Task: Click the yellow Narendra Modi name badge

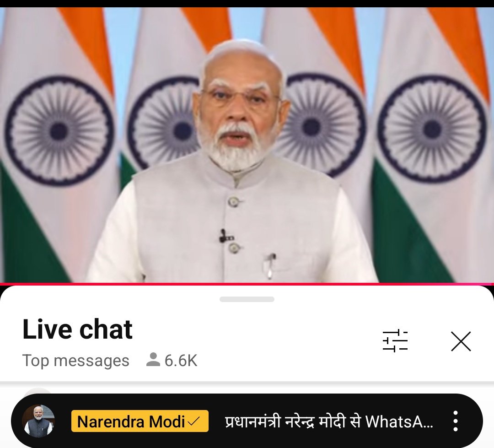Action: pos(140,421)
